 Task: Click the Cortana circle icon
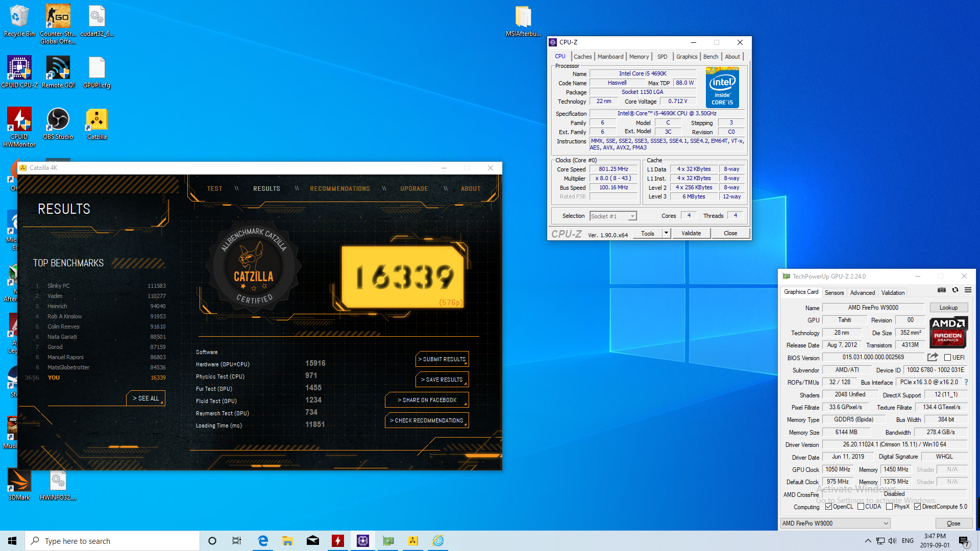(212, 541)
